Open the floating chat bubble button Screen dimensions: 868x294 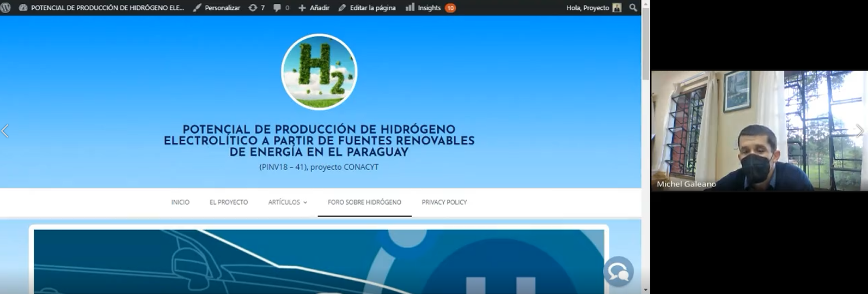619,271
